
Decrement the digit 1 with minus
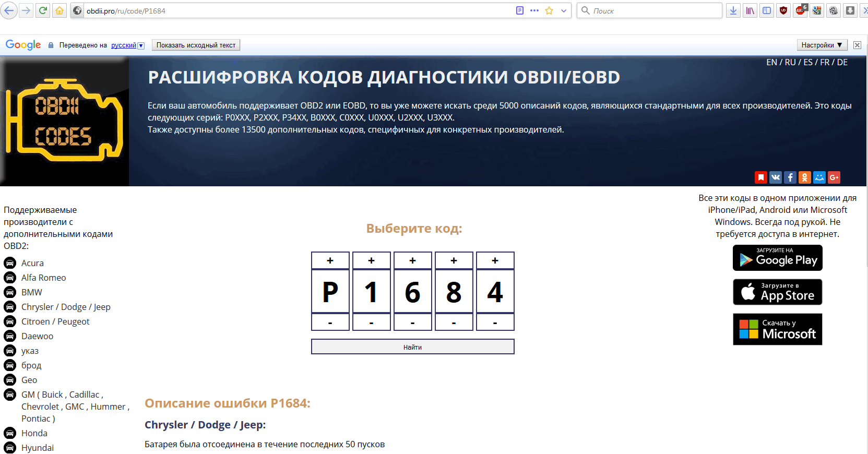pyautogui.click(x=371, y=322)
